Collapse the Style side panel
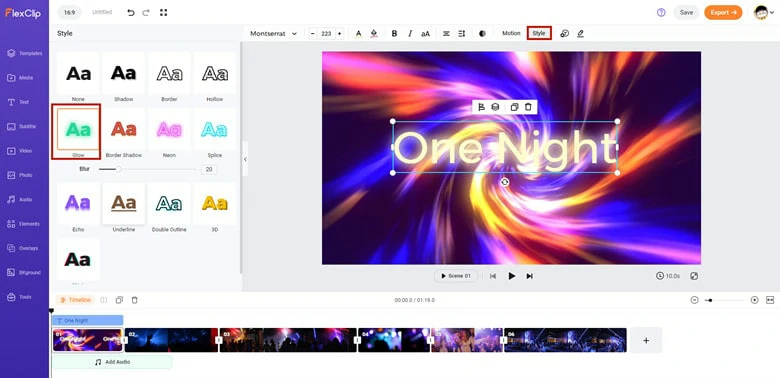Viewport: 780px width, 378px height. point(245,159)
